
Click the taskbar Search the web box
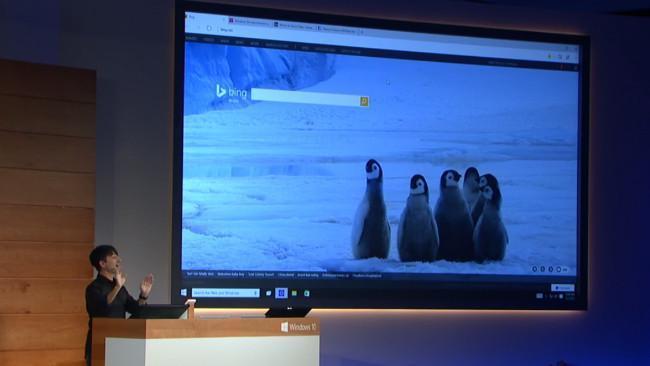(x=226, y=293)
